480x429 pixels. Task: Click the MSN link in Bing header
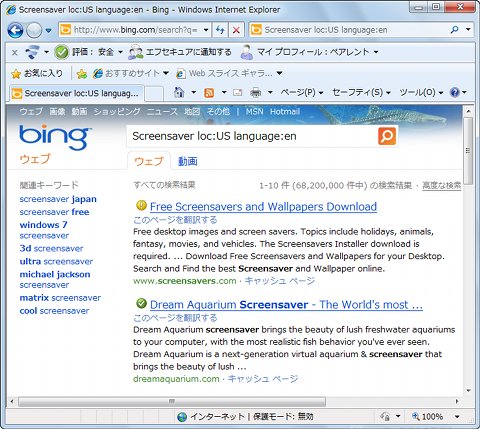(x=255, y=112)
